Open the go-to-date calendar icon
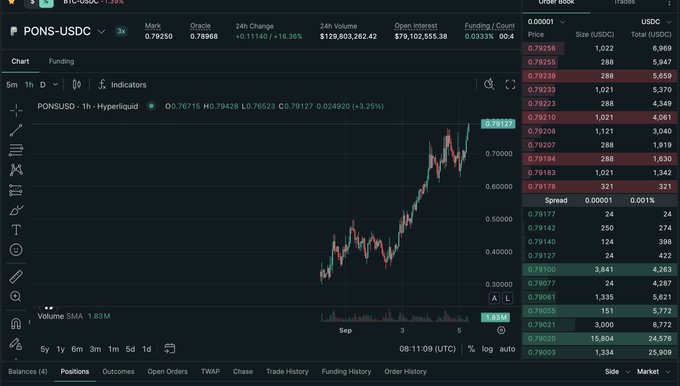680x386 pixels. pyautogui.click(x=170, y=348)
